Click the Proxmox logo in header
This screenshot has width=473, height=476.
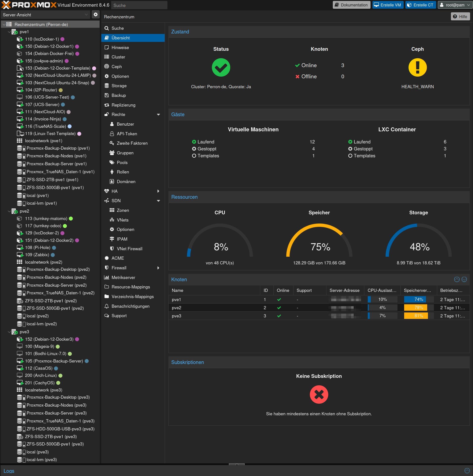pos(29,5)
